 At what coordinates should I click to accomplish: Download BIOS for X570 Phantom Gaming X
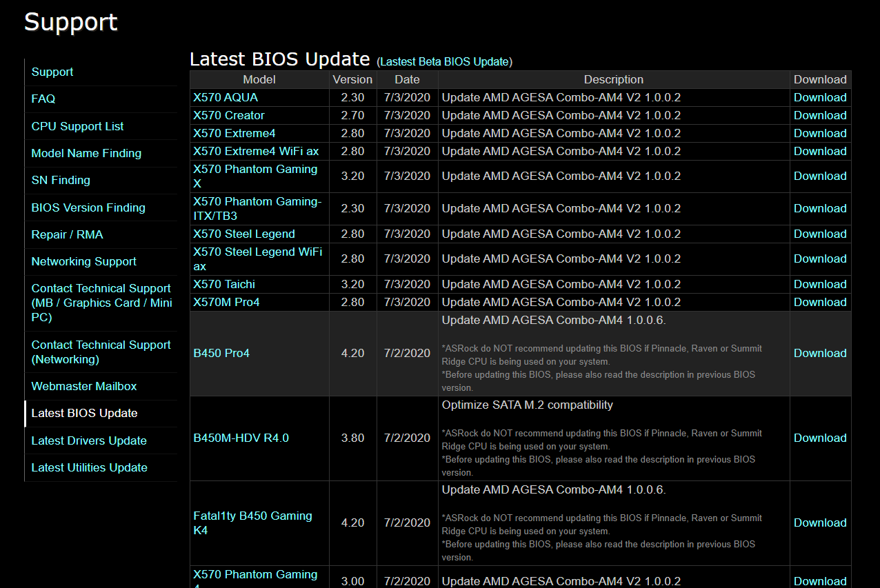[820, 176]
